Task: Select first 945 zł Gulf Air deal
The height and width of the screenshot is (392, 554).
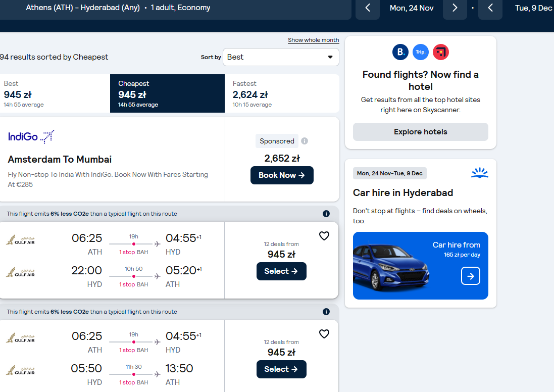Action: [281, 271]
